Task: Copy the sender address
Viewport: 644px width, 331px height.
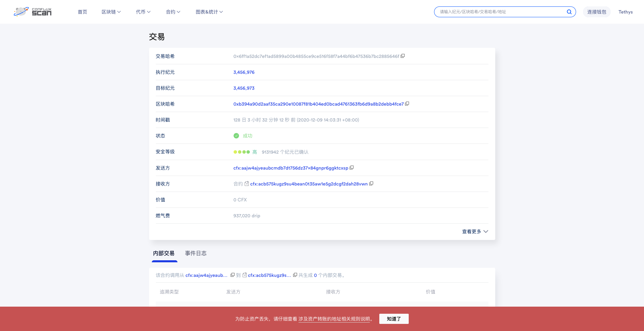Action: point(352,168)
